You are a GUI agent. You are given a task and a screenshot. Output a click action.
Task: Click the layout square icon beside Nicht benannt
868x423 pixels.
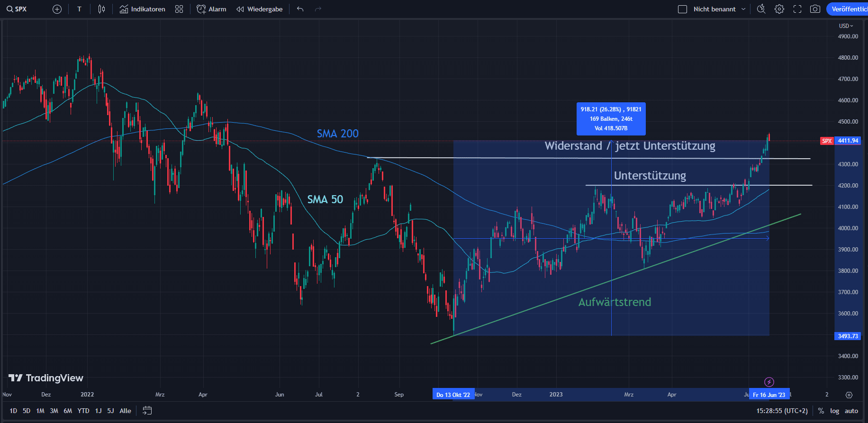(x=682, y=9)
